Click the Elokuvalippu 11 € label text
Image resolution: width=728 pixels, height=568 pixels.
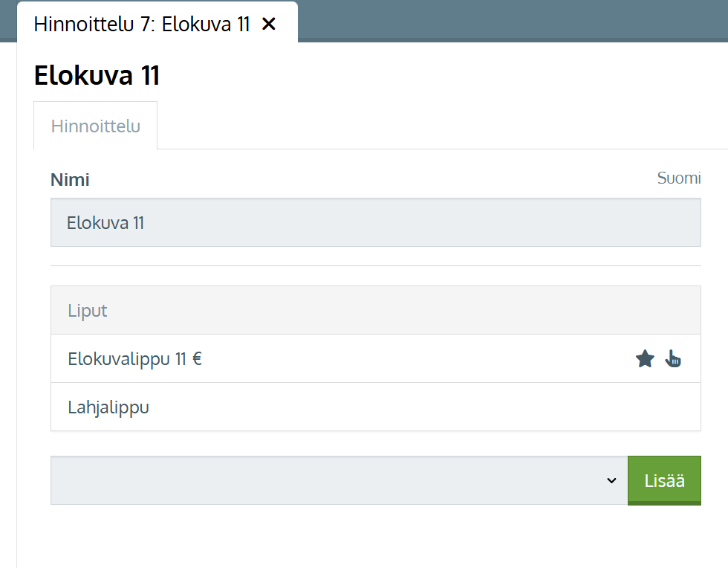point(134,359)
